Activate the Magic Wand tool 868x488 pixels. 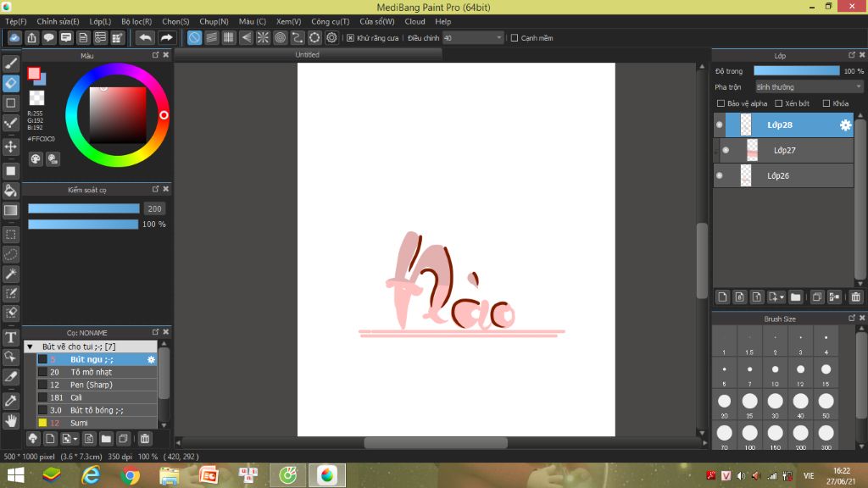(x=10, y=274)
